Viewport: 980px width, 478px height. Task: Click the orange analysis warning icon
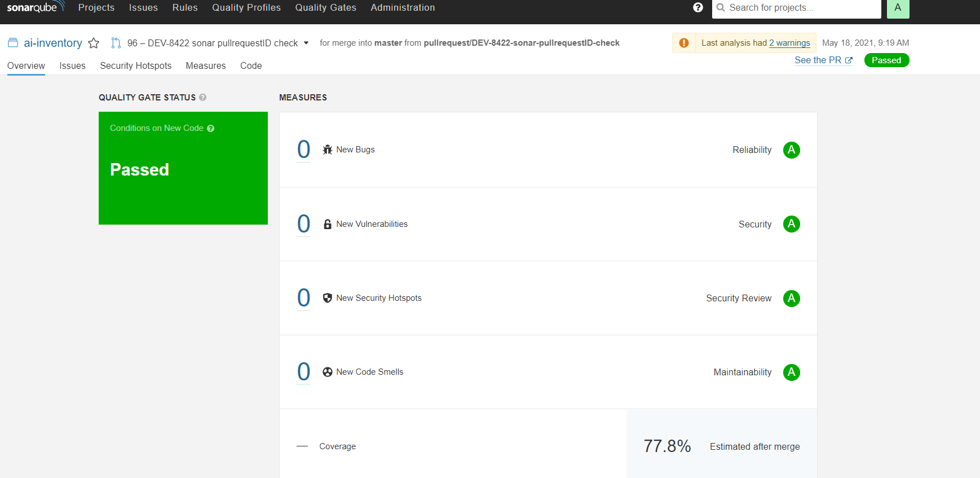pos(684,43)
